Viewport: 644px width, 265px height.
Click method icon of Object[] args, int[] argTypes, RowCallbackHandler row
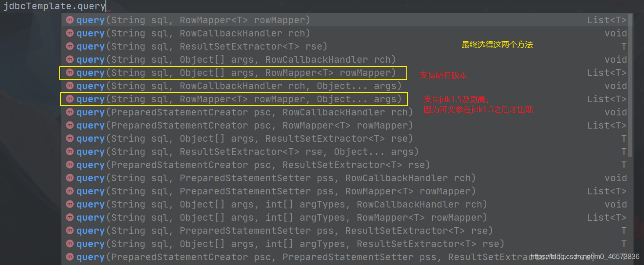[69, 204]
